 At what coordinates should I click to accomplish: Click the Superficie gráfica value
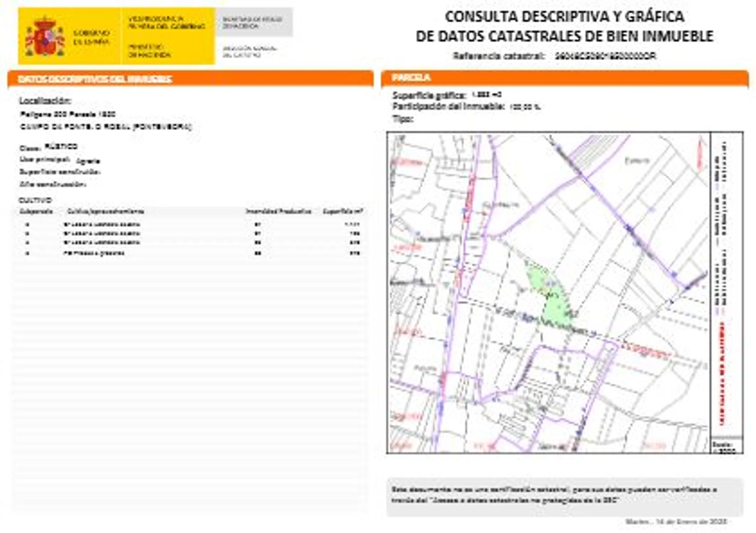[x=486, y=95]
